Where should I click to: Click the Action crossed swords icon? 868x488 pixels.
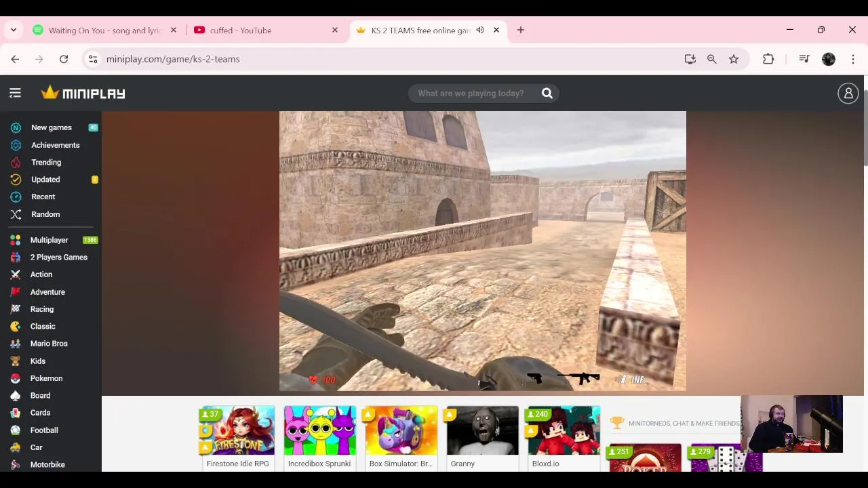(x=16, y=274)
